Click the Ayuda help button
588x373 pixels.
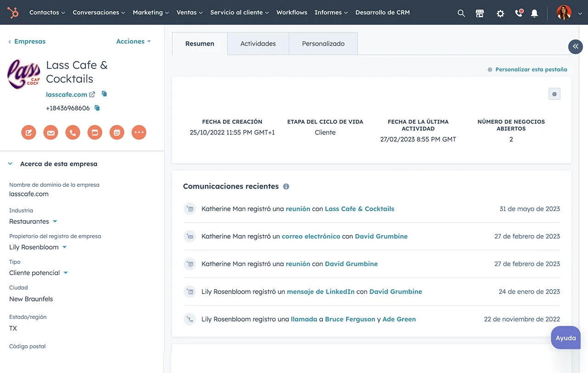[566, 338]
